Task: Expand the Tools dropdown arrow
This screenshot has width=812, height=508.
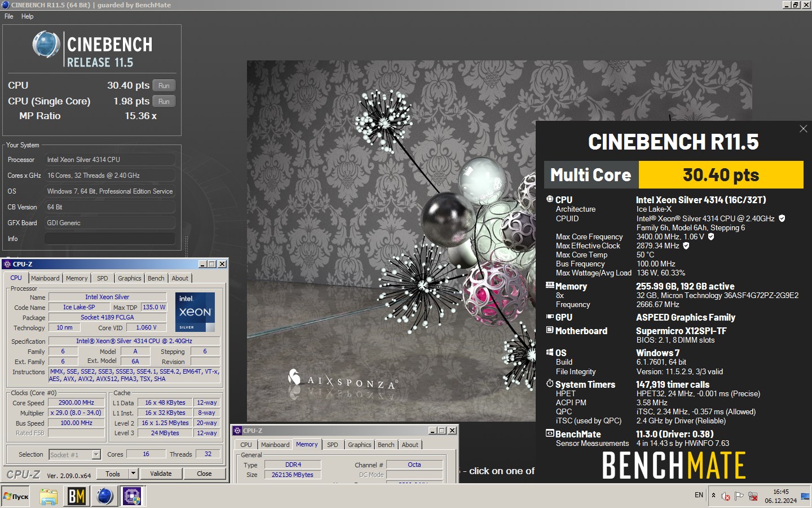Action: [134, 474]
